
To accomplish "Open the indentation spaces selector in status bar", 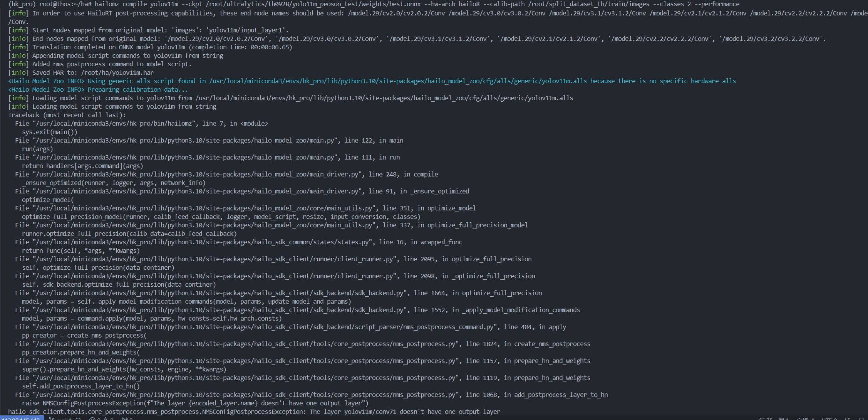I will tap(805, 419).
